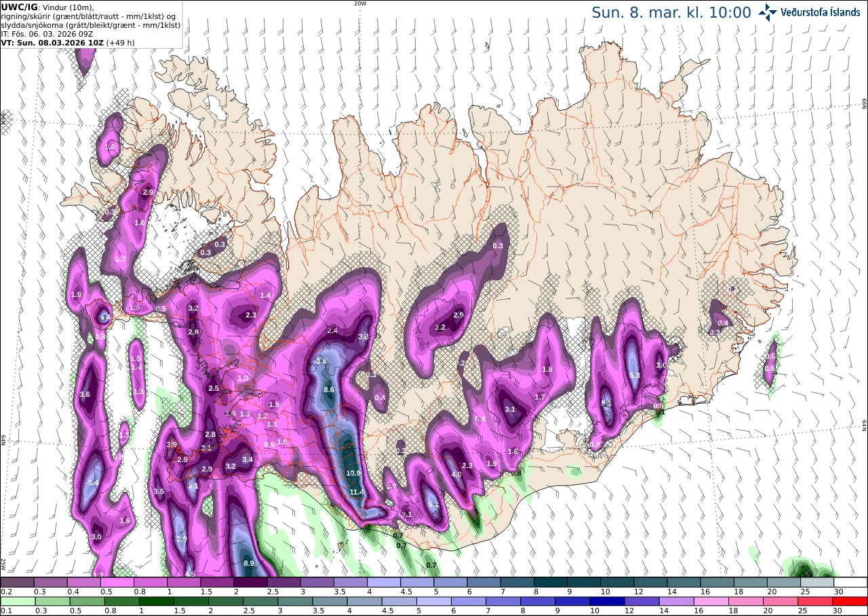Click the lavender snow-scale swatch labeled 4

[x=384, y=582]
